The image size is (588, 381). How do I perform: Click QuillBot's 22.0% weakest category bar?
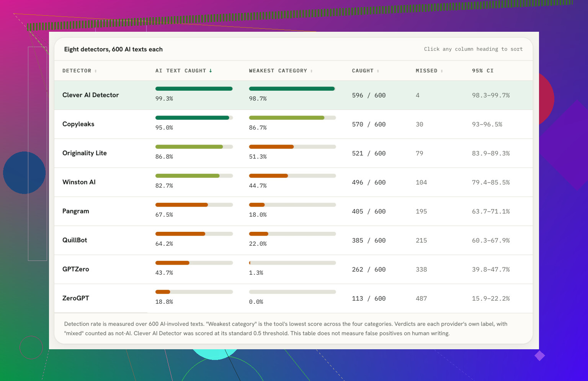[292, 234]
